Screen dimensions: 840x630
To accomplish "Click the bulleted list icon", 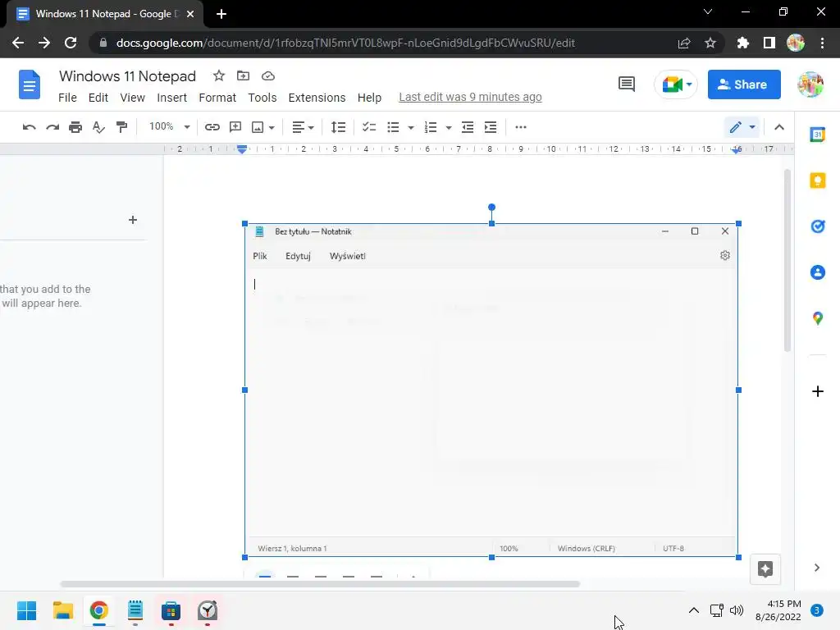I will 393,127.
